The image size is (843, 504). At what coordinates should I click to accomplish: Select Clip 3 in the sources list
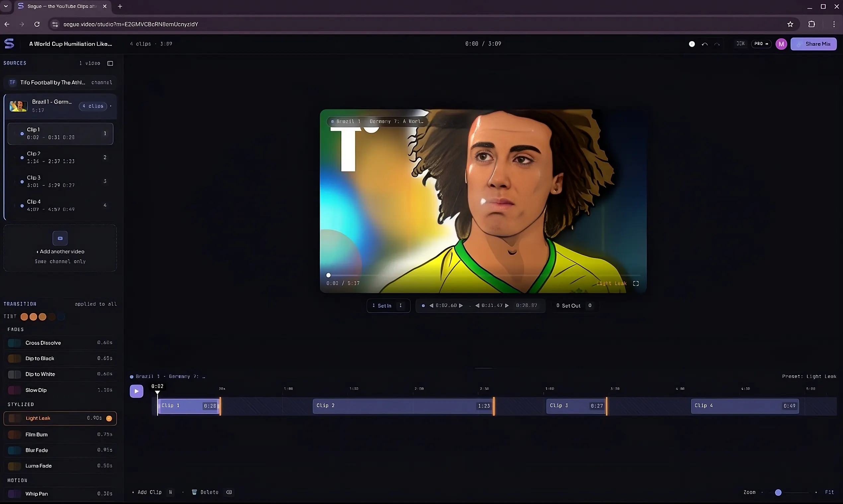60,181
